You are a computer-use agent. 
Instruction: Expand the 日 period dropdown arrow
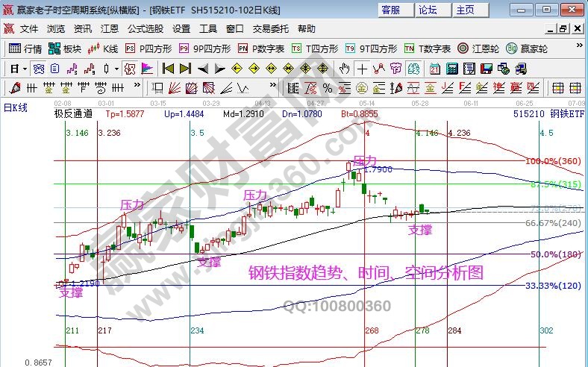click(25, 69)
